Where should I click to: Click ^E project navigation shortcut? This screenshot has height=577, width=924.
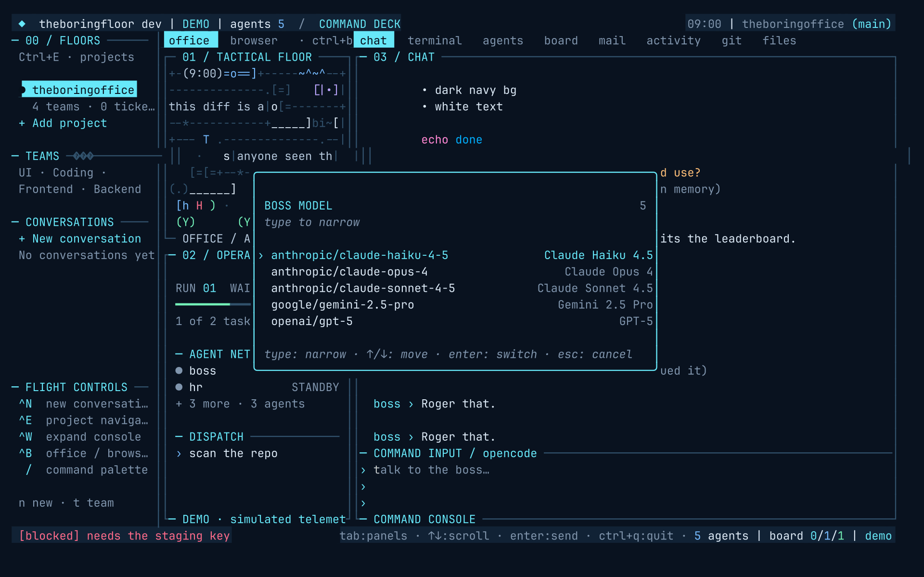pyautogui.click(x=83, y=420)
